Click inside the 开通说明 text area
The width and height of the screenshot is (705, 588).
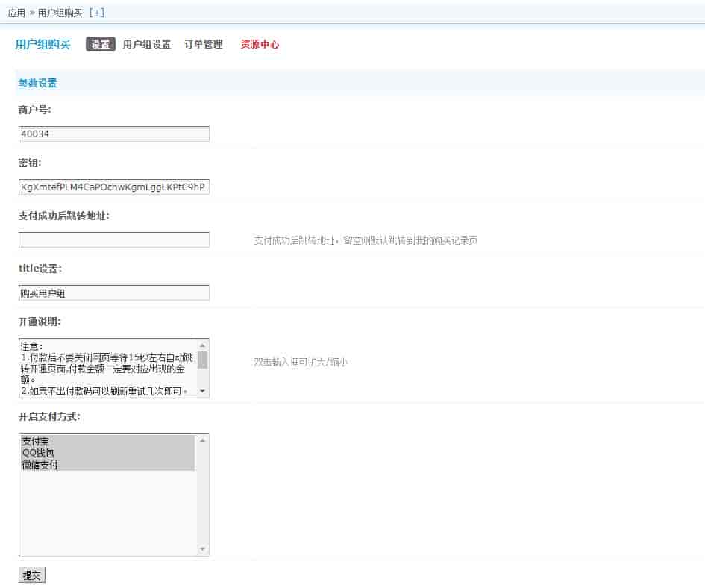pyautogui.click(x=107, y=368)
